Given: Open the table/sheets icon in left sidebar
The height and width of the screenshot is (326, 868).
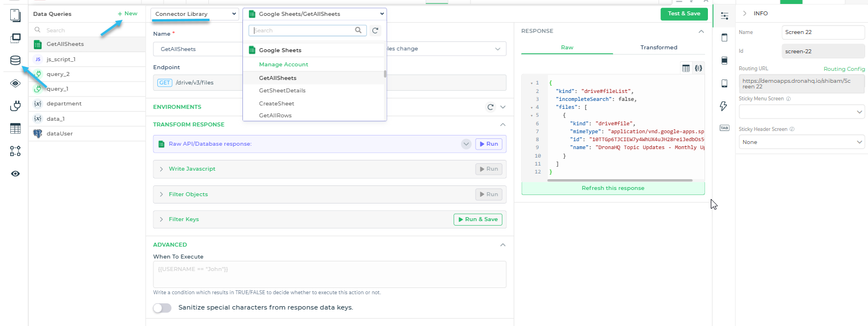Looking at the screenshot, I should pos(15,129).
